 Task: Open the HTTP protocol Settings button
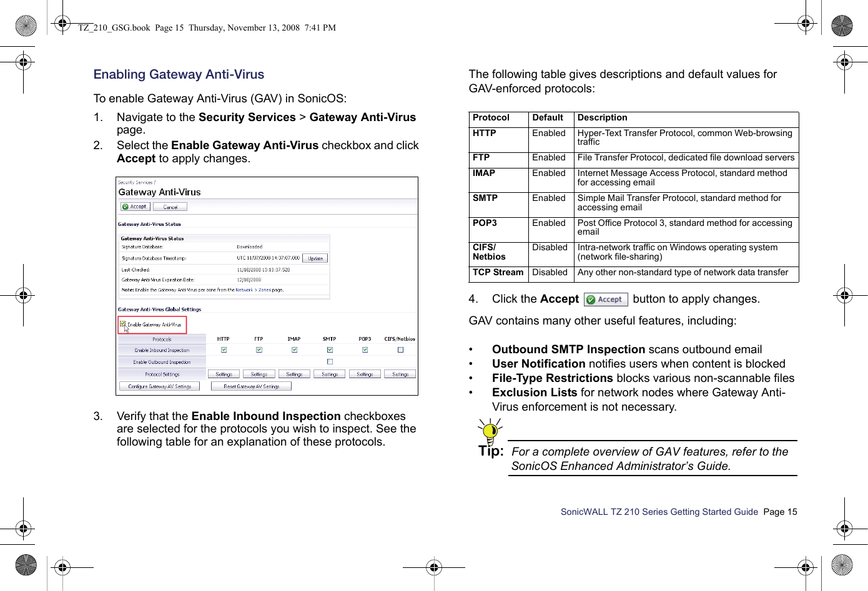click(x=224, y=374)
